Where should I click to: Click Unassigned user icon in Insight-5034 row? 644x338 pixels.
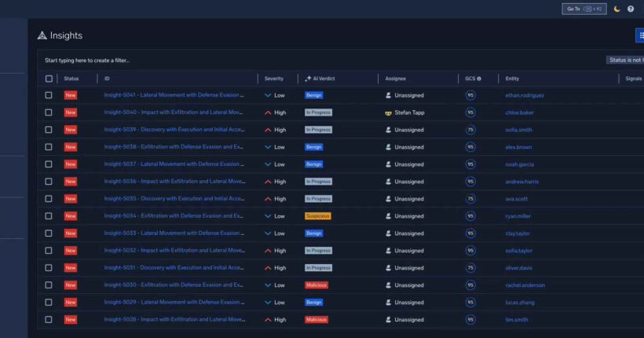point(388,216)
